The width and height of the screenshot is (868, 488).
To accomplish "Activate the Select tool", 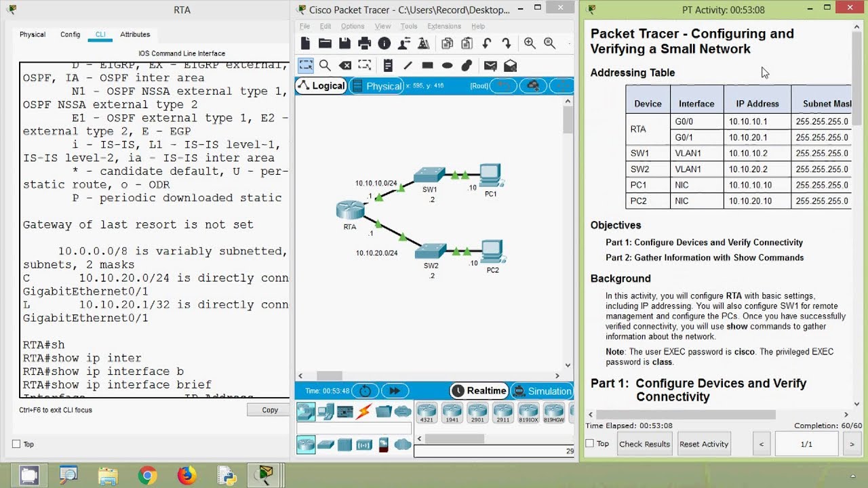I will (306, 66).
